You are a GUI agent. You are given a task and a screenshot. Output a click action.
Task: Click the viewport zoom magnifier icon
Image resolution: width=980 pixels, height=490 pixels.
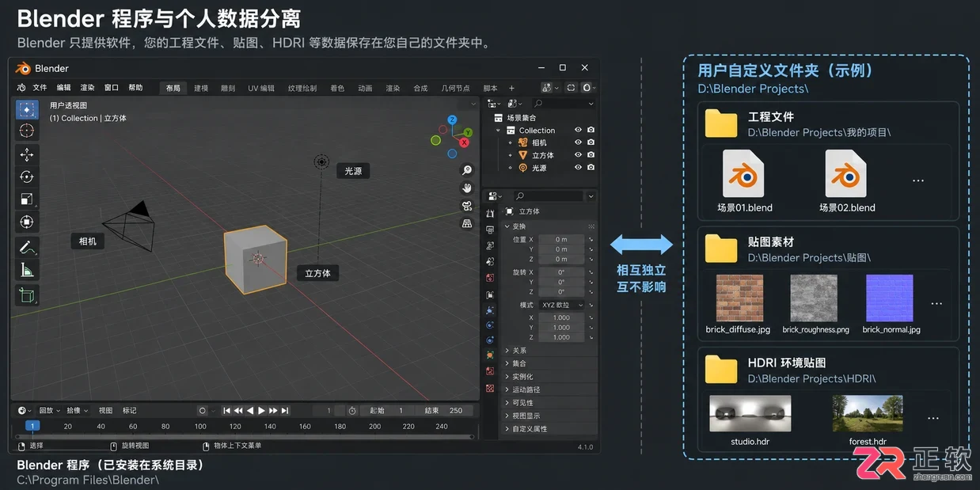[467, 170]
